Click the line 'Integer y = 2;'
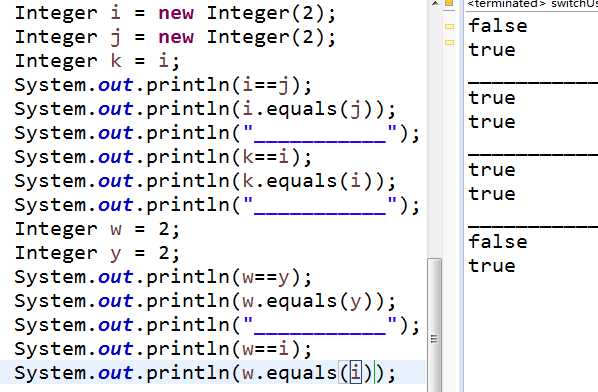Viewport: 598px width, 392px height. pyautogui.click(x=97, y=253)
